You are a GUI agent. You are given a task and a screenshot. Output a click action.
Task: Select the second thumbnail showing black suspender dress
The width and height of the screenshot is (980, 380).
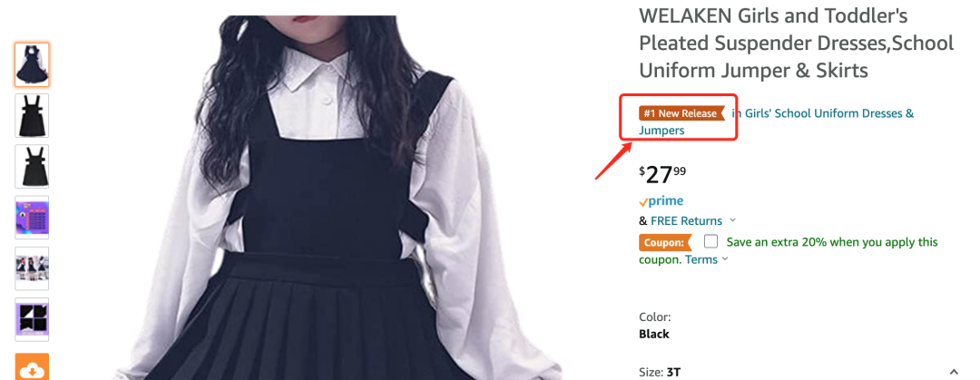32,115
